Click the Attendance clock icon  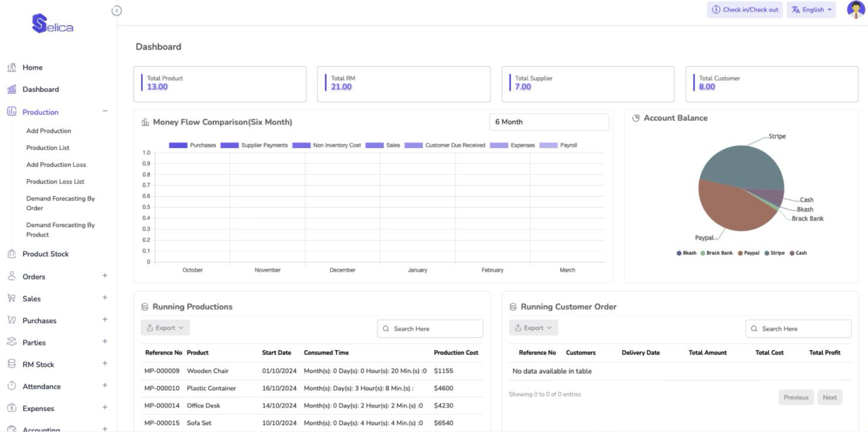(x=12, y=386)
